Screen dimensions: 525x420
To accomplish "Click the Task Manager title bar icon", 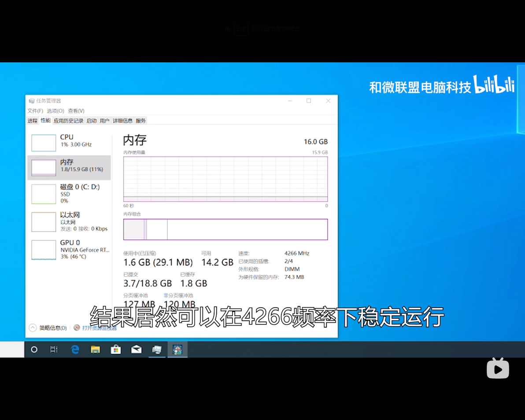I will click(x=31, y=101).
